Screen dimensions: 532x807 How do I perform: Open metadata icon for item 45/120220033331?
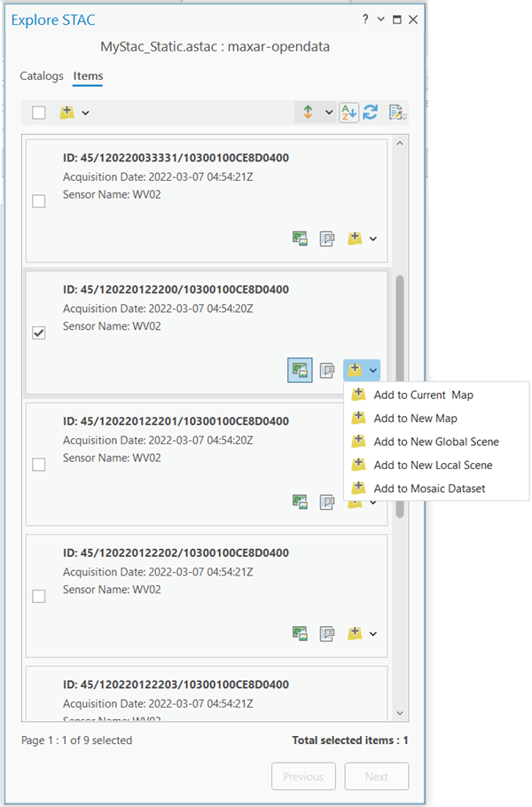[327, 239]
